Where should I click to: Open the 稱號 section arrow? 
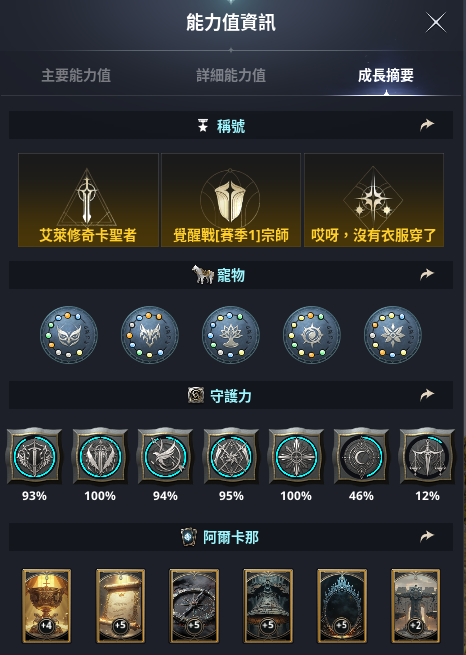pos(427,125)
